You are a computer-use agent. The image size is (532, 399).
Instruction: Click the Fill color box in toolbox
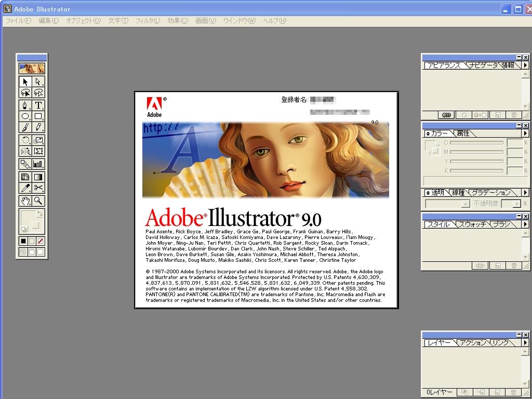tap(28, 217)
